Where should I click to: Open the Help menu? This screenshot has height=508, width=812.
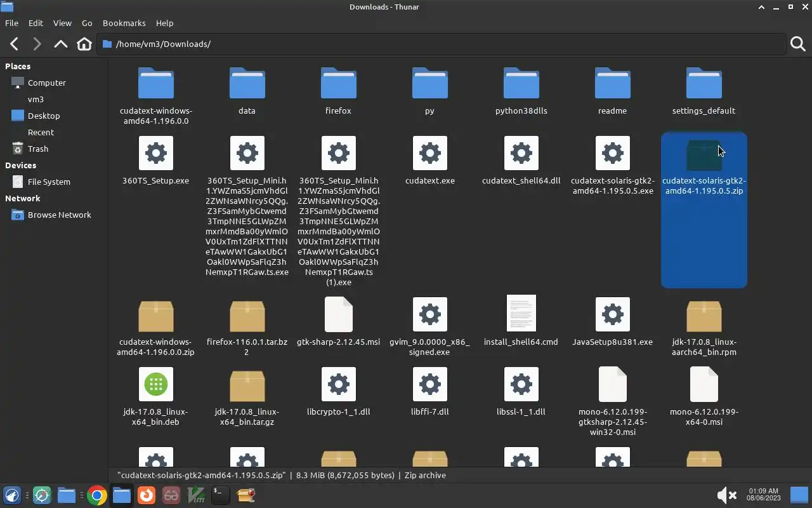pos(164,23)
